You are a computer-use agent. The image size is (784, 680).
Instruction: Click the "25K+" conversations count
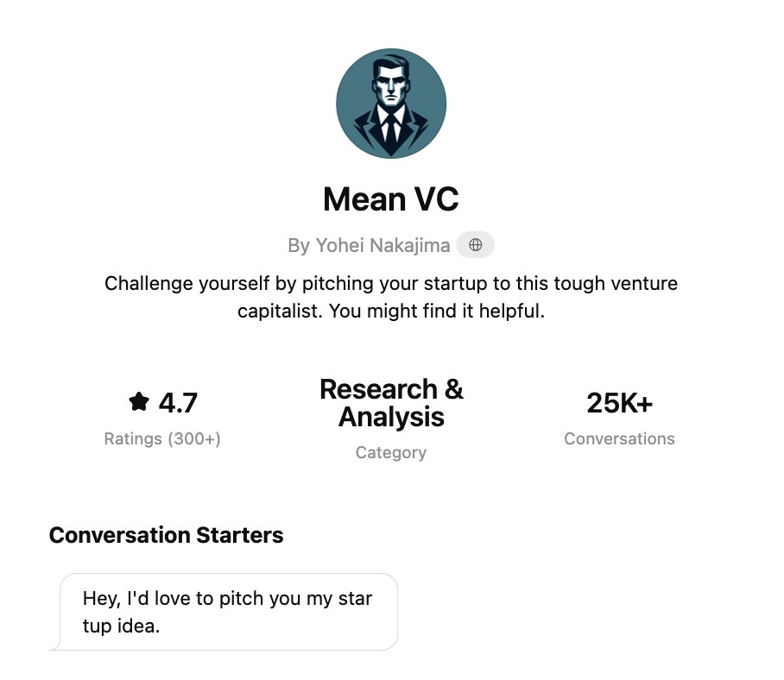[619, 402]
